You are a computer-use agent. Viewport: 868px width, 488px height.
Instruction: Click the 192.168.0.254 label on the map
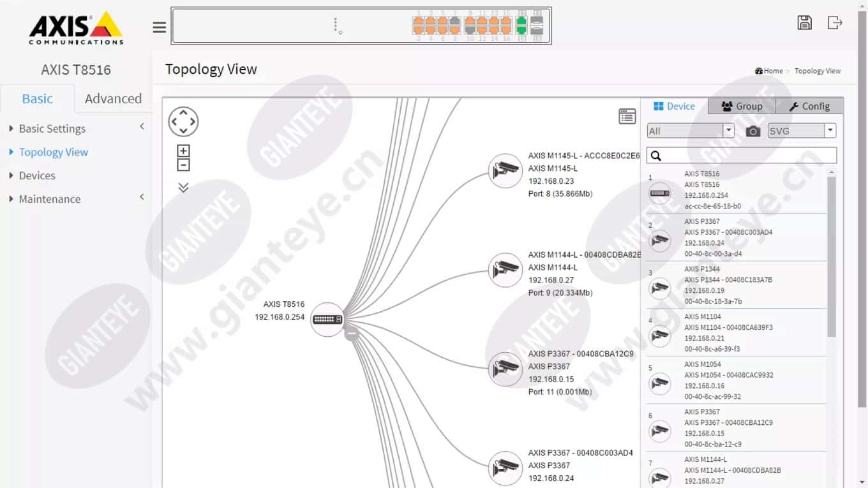pyautogui.click(x=280, y=317)
